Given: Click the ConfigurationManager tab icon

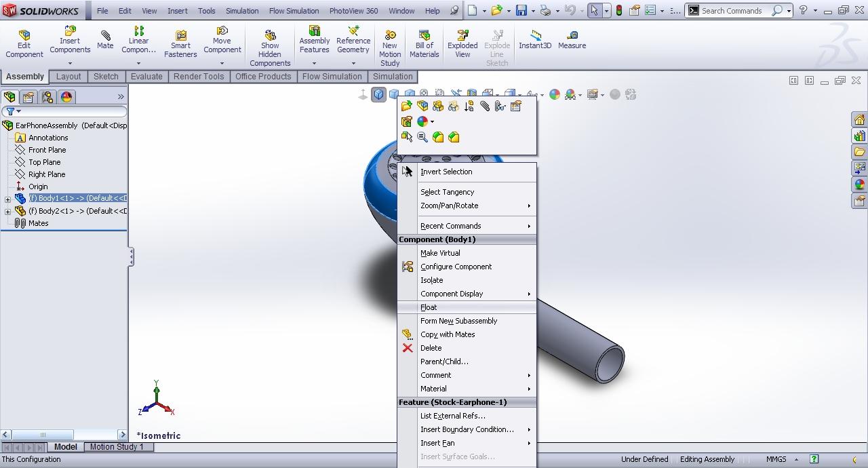Looking at the screenshot, I should [x=47, y=97].
